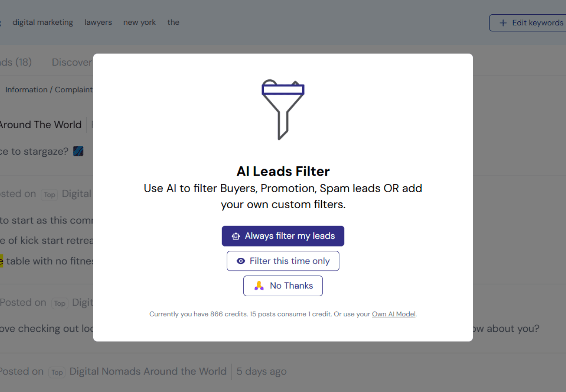Image resolution: width=566 pixels, height=392 pixels.
Task: Click the robot icon on Always filter button
Action: (236, 236)
